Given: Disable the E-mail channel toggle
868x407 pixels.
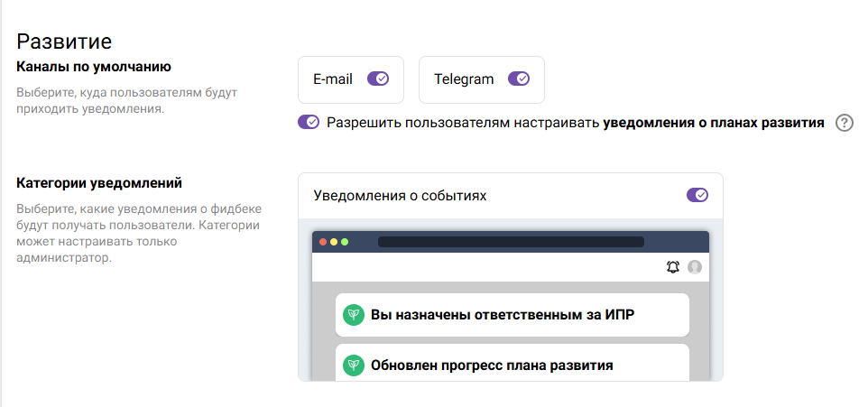Looking at the screenshot, I should tap(378, 79).
